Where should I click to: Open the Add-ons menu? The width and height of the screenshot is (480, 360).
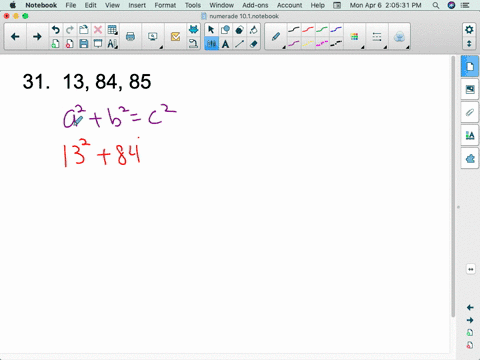coord(255,5)
